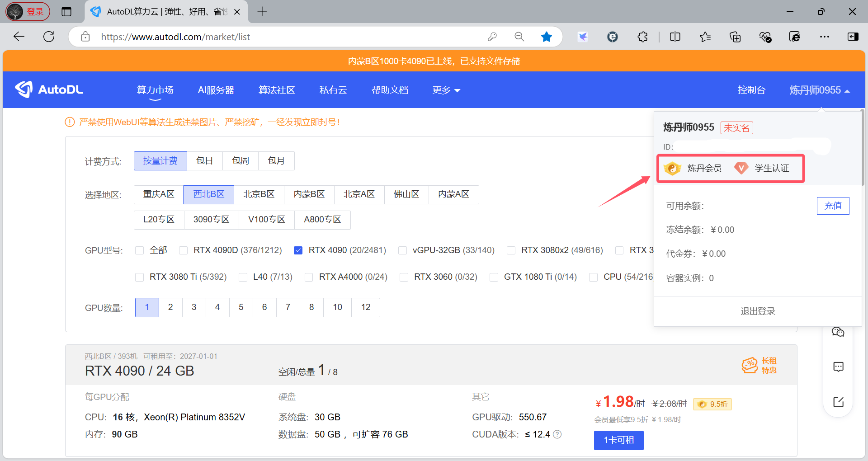Click the browser profile avatar 登录
Image resolution: width=868 pixels, height=461 pixels.
pyautogui.click(x=27, y=12)
